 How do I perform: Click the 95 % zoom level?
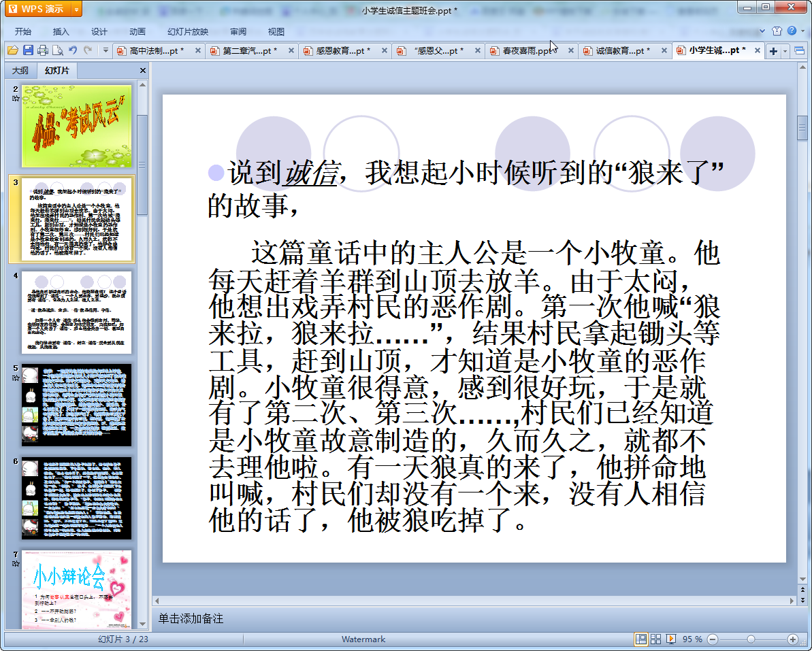692,639
